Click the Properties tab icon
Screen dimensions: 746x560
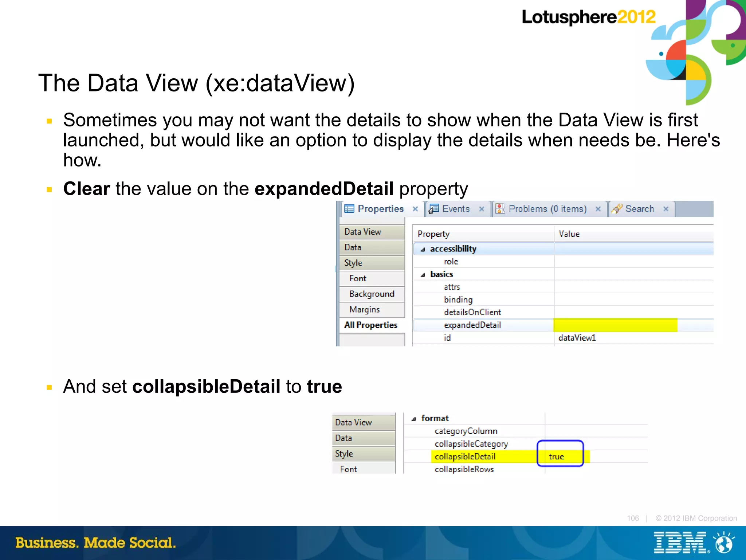pyautogui.click(x=349, y=209)
